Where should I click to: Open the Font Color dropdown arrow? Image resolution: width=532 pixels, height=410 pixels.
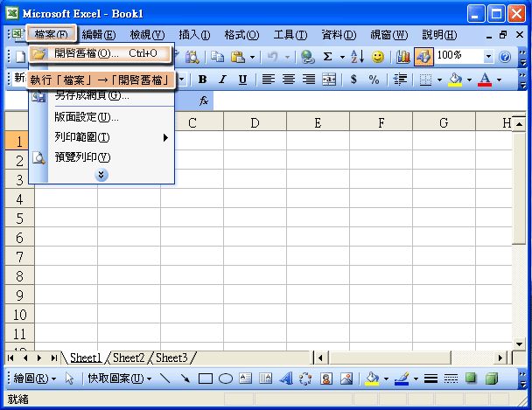coord(499,80)
